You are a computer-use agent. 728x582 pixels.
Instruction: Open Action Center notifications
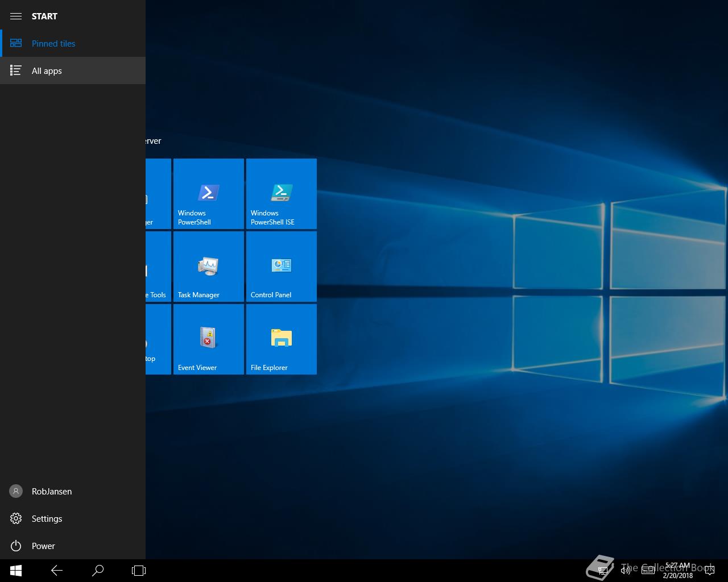click(x=710, y=571)
